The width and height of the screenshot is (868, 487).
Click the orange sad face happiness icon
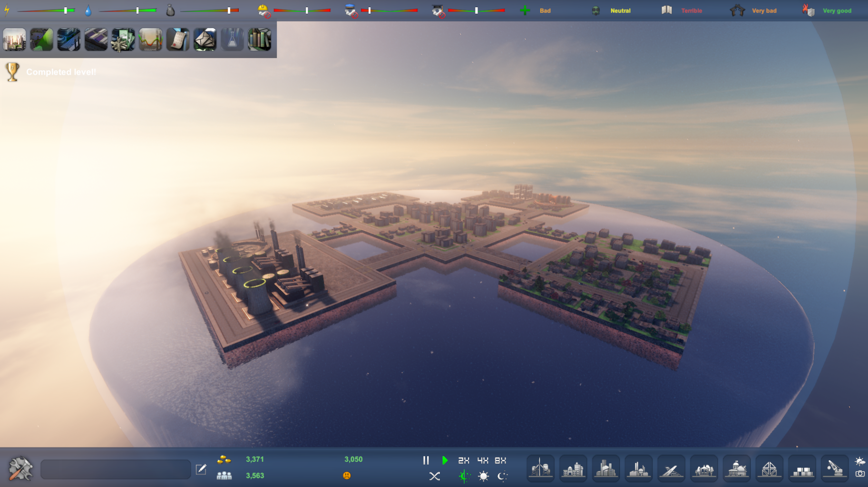347,475
